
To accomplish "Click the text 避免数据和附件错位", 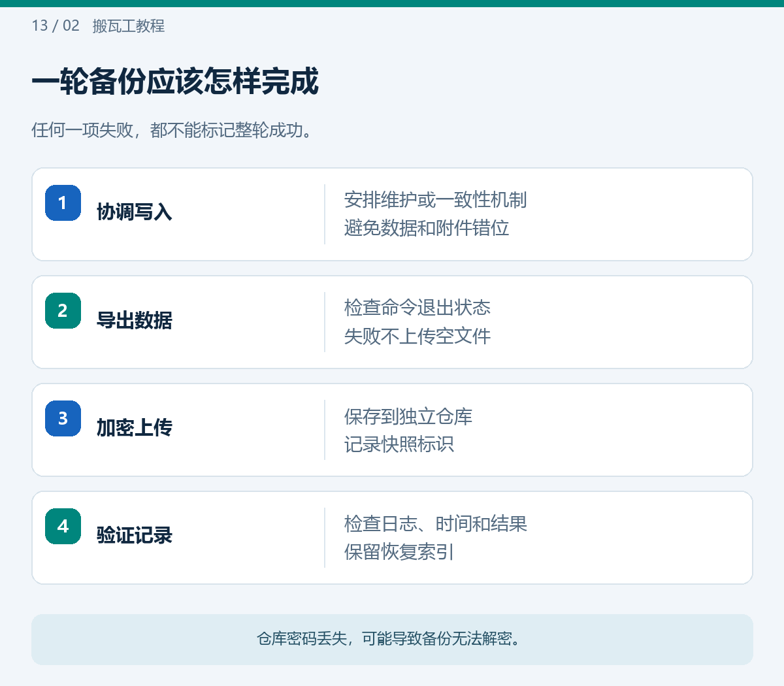I will (x=427, y=228).
